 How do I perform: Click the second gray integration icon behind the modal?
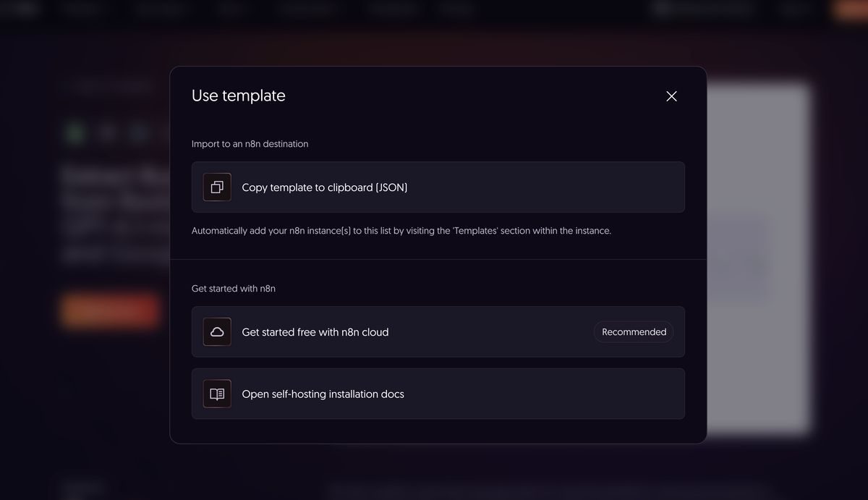coord(137,132)
